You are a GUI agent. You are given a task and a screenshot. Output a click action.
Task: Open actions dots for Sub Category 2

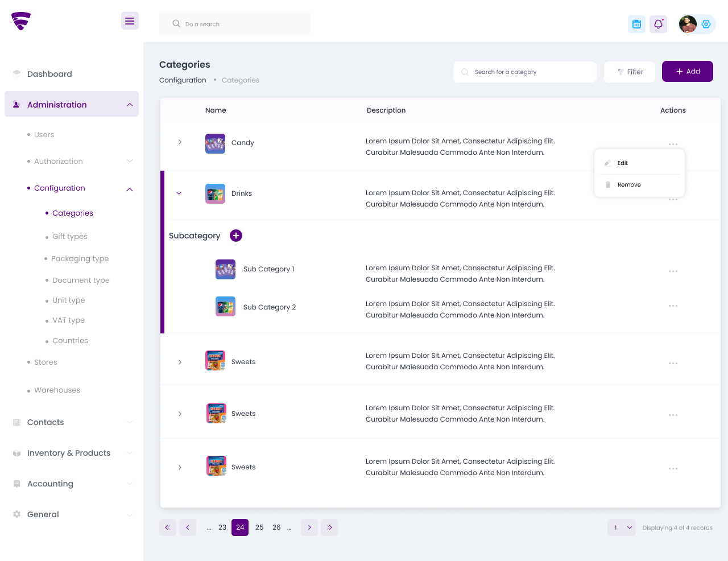[673, 306]
